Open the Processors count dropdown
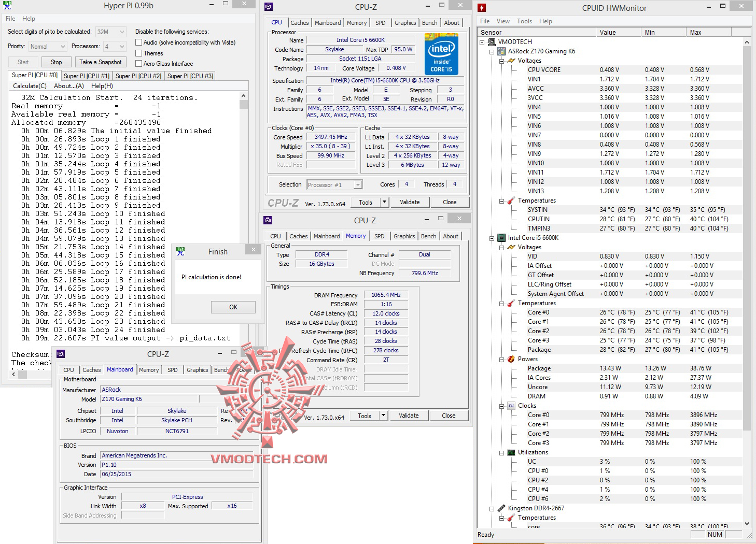The height and width of the screenshot is (544, 756). click(114, 47)
